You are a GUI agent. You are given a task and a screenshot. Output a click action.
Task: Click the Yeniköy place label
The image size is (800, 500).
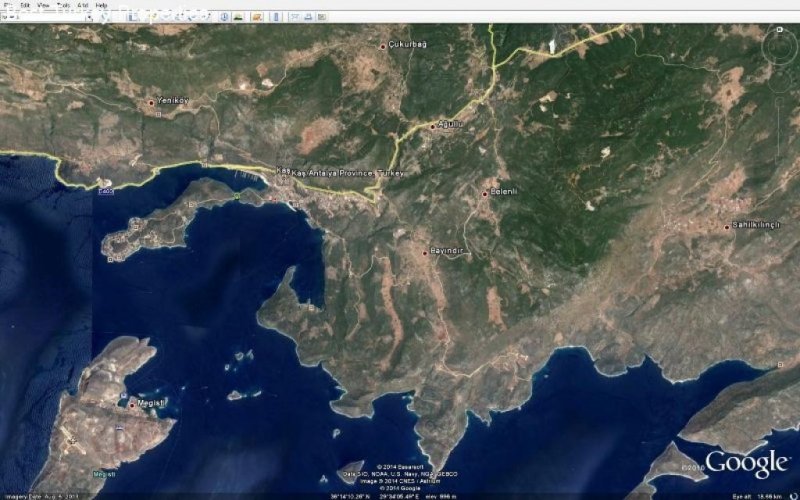(x=172, y=101)
